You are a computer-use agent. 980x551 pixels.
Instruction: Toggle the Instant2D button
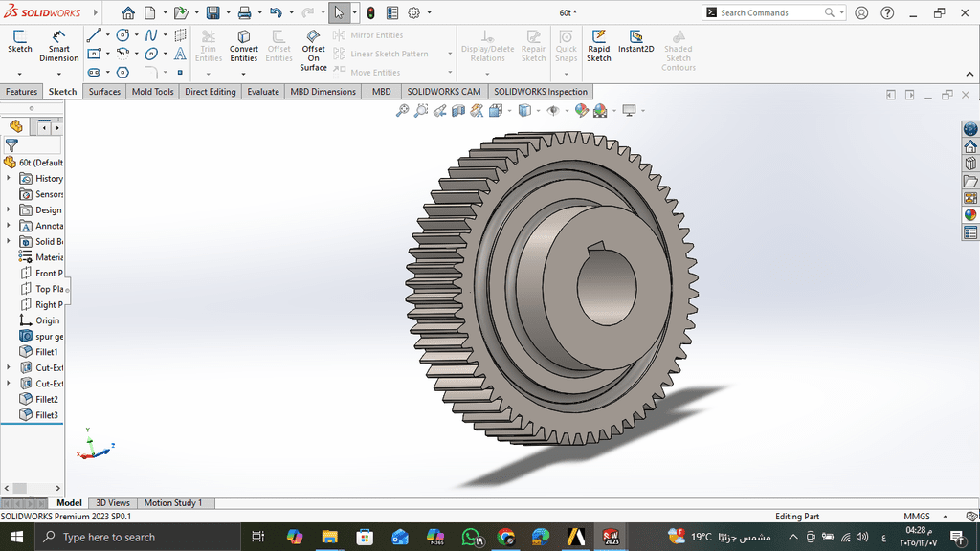(x=635, y=41)
